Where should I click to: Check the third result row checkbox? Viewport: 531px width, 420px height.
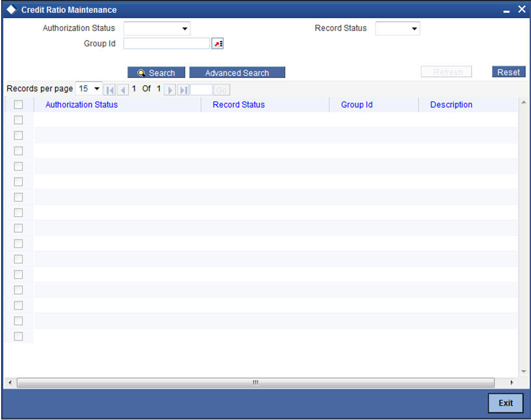(18, 151)
